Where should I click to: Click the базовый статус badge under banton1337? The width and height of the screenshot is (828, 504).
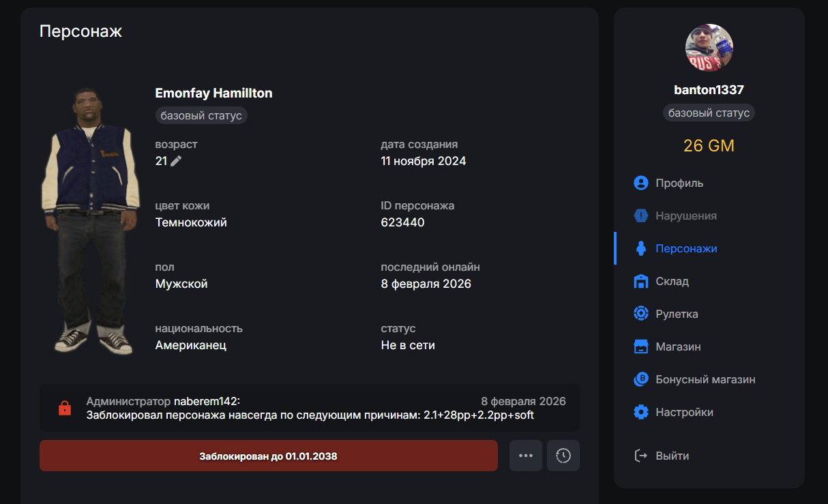point(709,113)
